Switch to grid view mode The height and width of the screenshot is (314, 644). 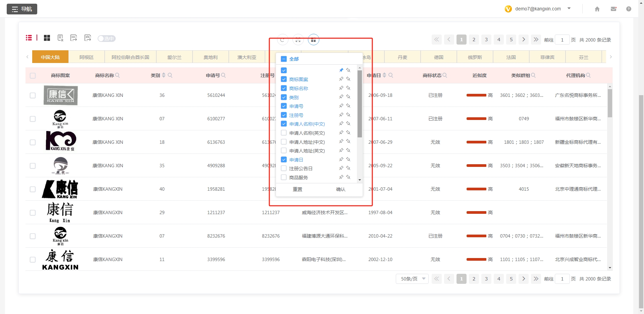click(x=47, y=38)
